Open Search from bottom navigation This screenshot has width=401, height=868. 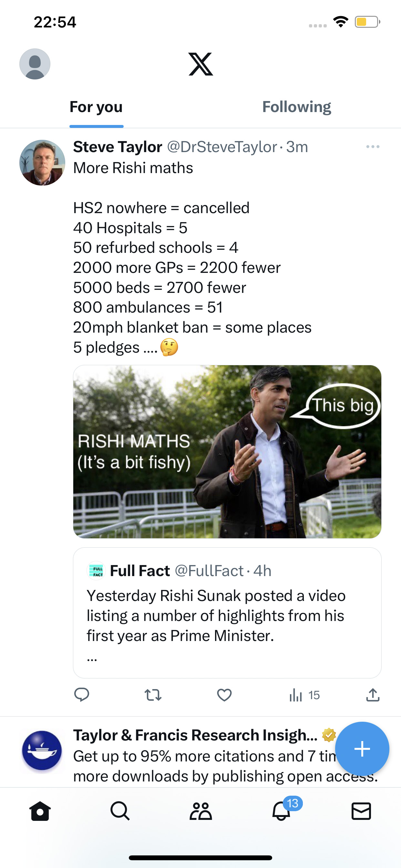tap(120, 811)
